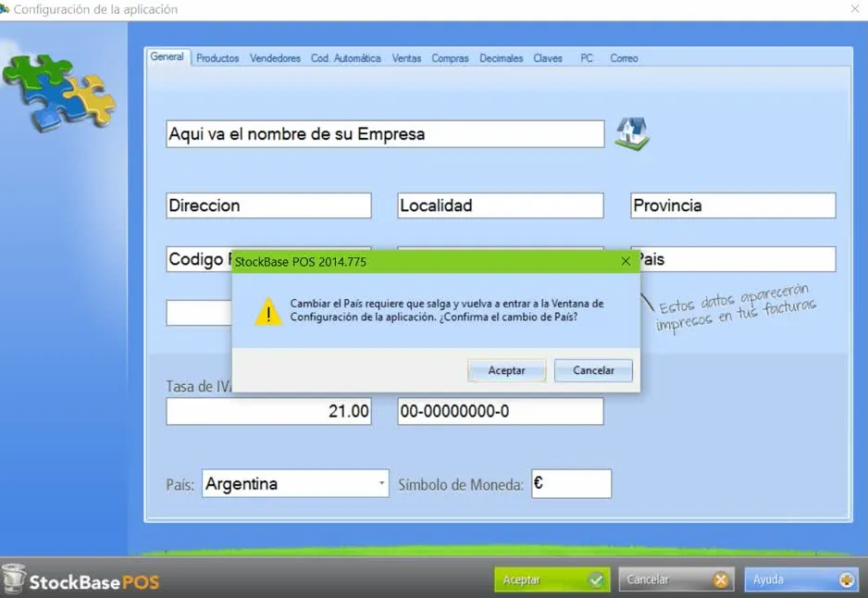
Task: Click the 'StockBase POS 2014.775' dialog title
Action: click(301, 262)
